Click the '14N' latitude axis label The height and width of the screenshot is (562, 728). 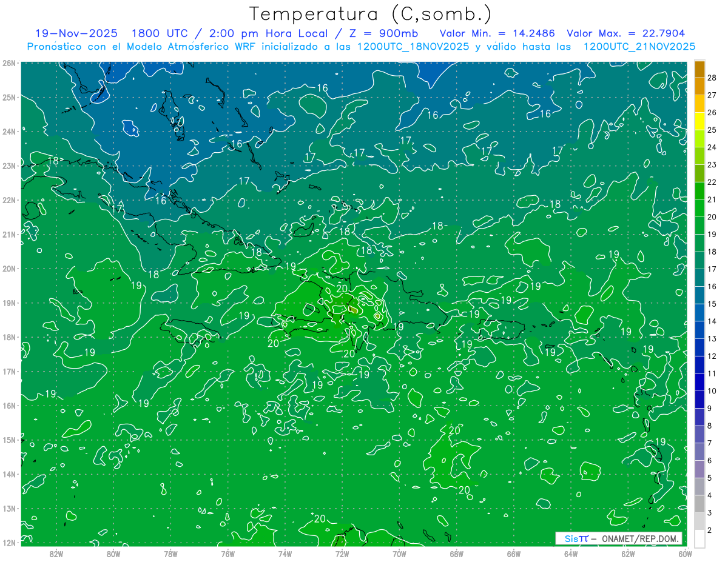click(8, 474)
